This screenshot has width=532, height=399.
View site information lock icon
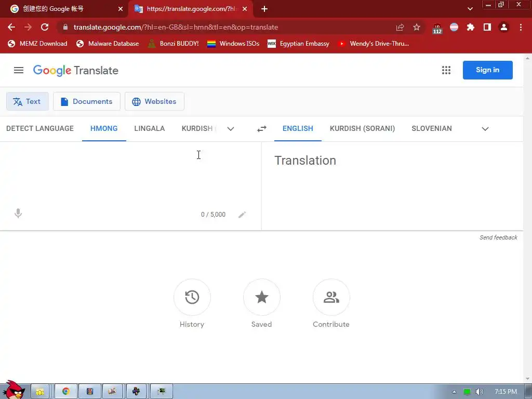pyautogui.click(x=65, y=27)
